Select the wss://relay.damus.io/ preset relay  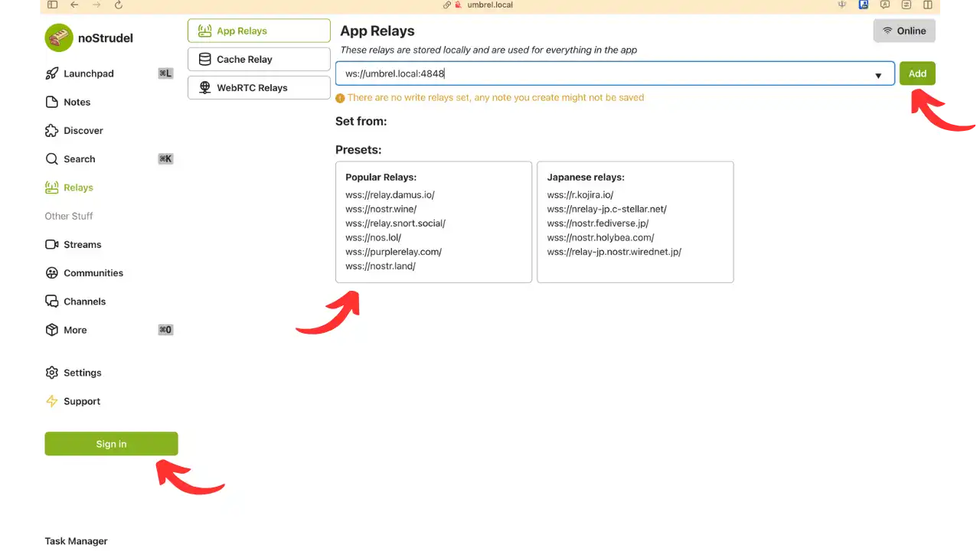click(x=390, y=194)
